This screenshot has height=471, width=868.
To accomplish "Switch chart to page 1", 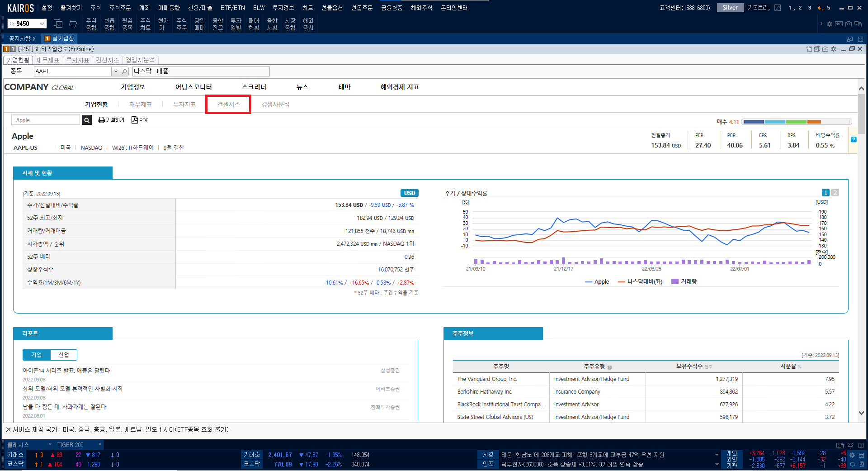I will [826, 193].
